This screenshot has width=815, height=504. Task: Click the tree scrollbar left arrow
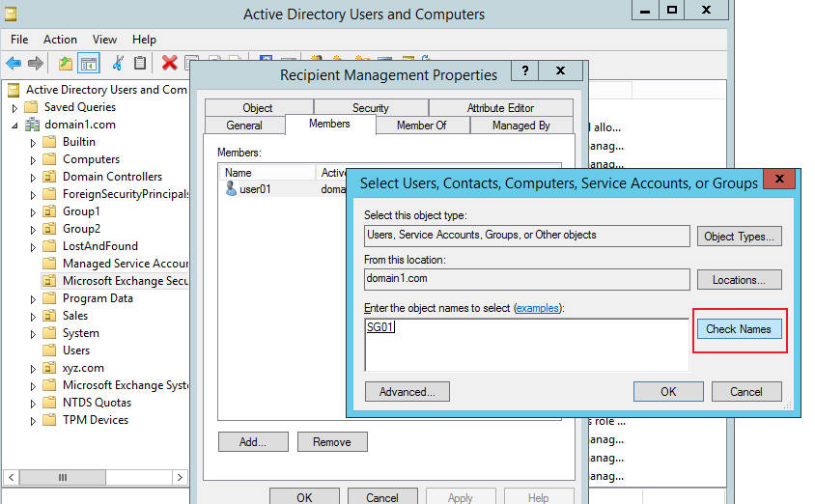[12, 477]
